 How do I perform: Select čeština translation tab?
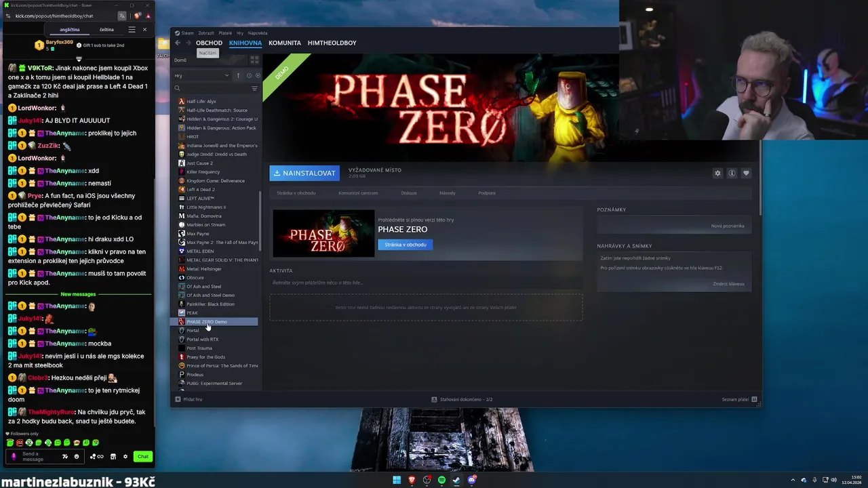coord(106,30)
